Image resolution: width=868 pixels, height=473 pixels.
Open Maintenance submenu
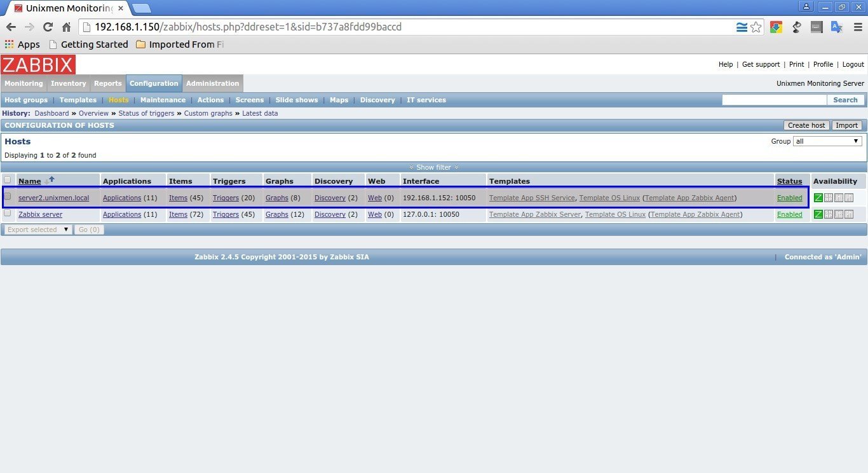coord(163,100)
